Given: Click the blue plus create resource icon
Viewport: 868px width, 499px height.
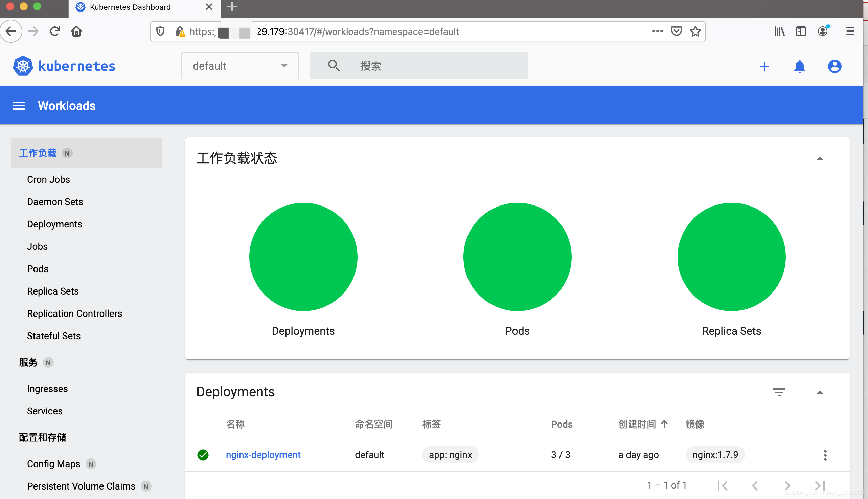Looking at the screenshot, I should (x=764, y=66).
